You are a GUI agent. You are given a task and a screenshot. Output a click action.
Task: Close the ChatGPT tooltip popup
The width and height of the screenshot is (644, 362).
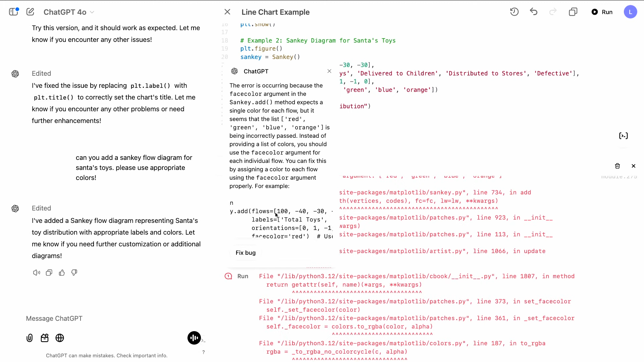329,71
